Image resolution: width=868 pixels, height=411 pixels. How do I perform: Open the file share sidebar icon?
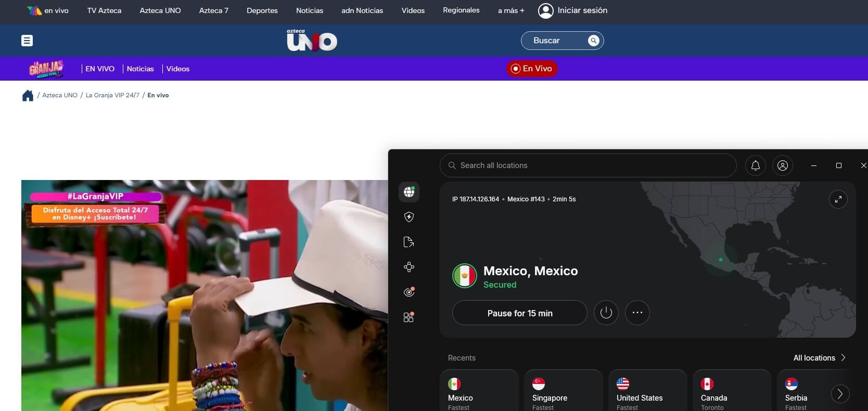point(409,242)
